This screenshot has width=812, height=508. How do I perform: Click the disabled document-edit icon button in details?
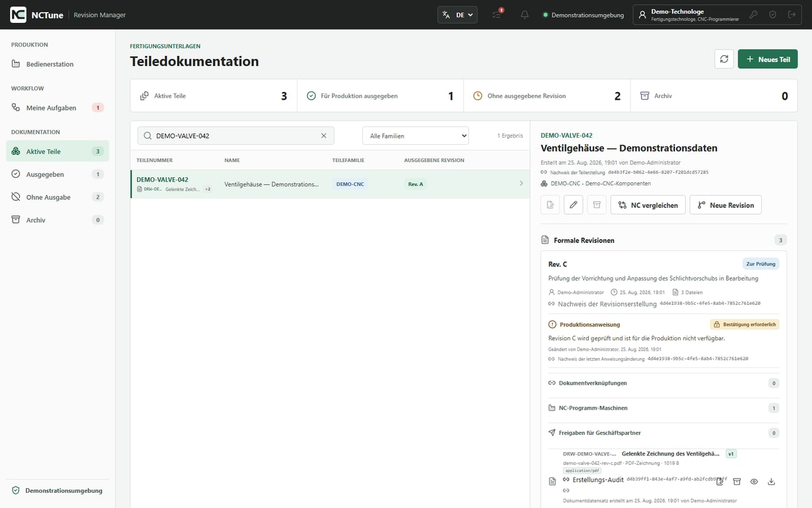[x=550, y=205]
